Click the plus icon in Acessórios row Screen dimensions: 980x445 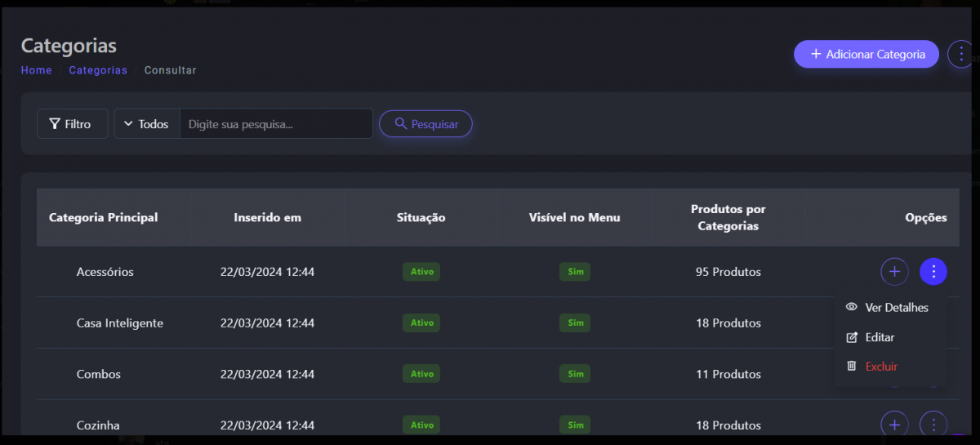(894, 272)
